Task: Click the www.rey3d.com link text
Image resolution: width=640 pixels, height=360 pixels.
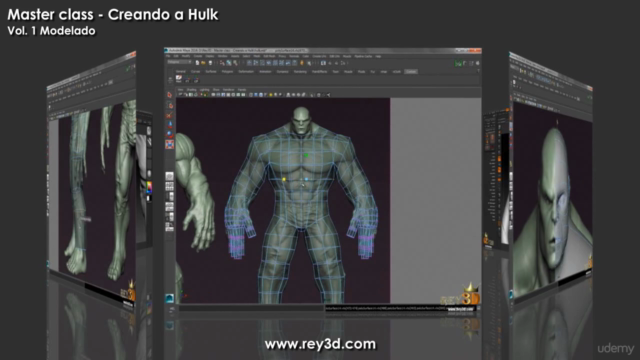Action: (320, 344)
